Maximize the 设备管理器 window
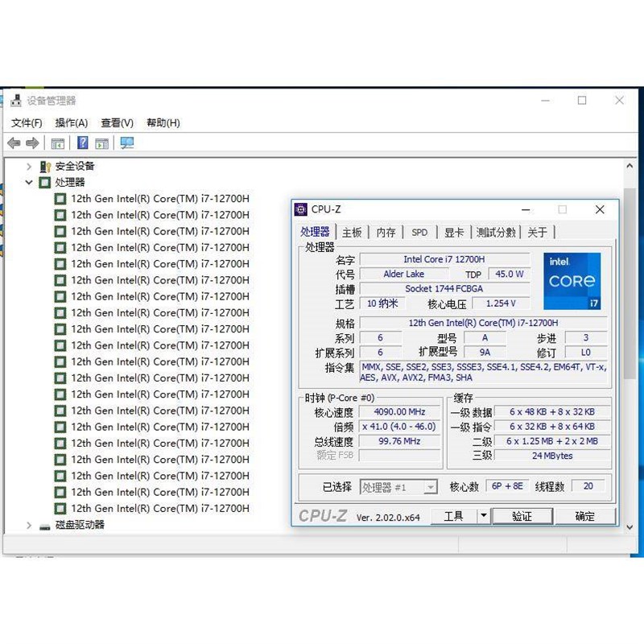Viewport: 644px width, 644px height. 582,100
